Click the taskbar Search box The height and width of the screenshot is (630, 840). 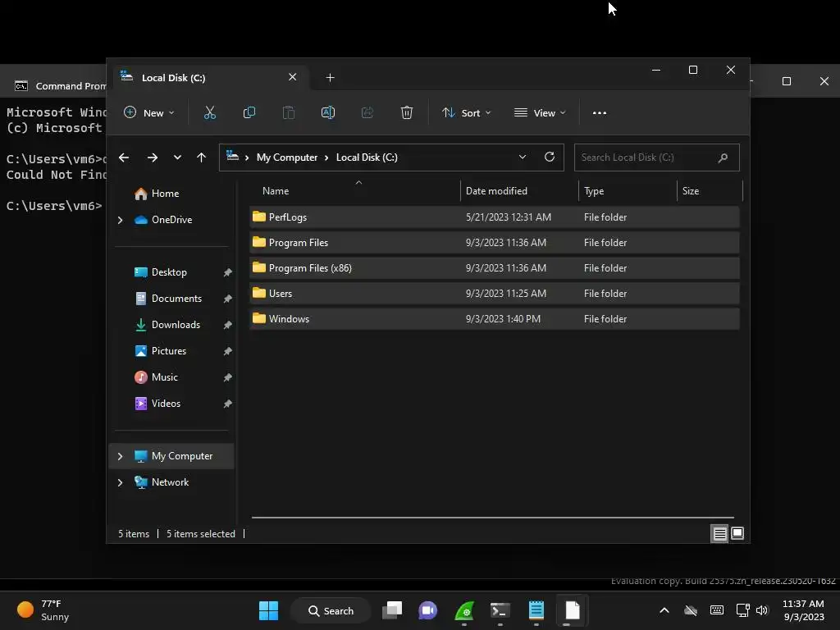[x=331, y=610]
